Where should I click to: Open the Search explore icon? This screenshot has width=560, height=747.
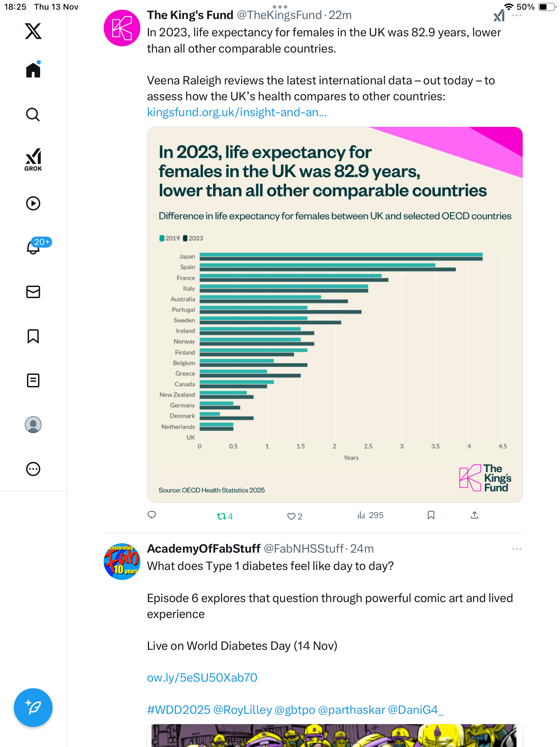(33, 114)
